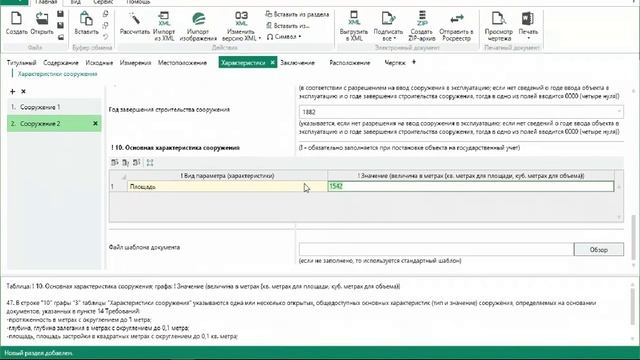Image resolution: width=640 pixels, height=360 pixels.
Task: Click Импорт из XML icon
Action: pos(164,26)
